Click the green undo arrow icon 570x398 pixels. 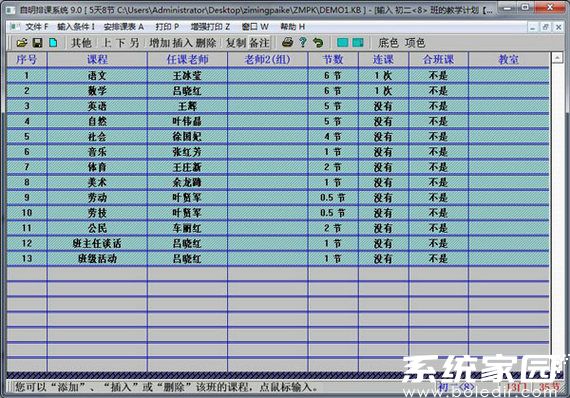[318, 43]
